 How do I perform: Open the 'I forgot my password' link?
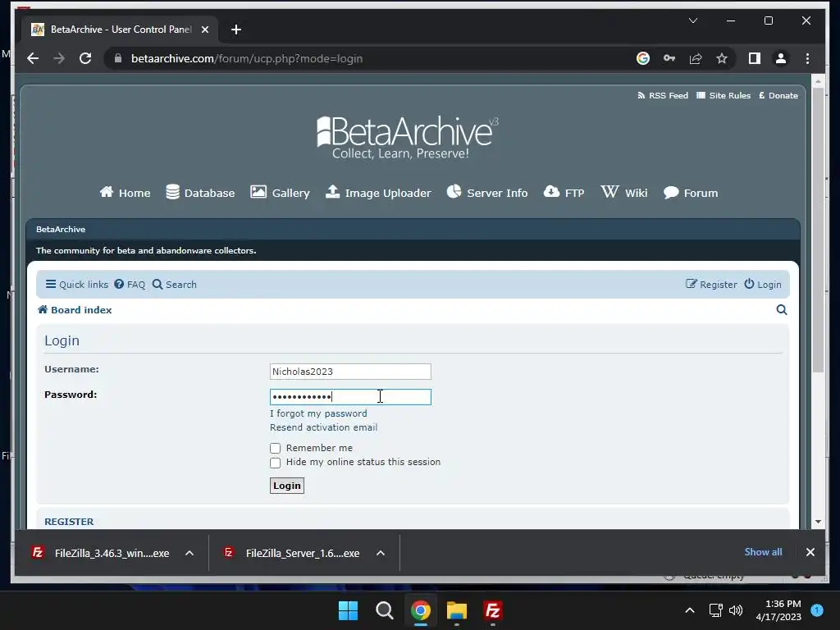(x=319, y=413)
